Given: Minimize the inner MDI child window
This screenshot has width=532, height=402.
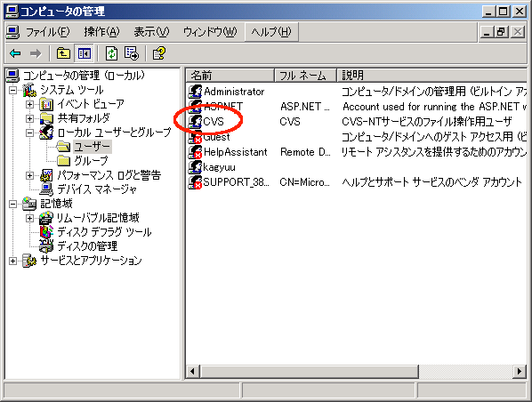Looking at the screenshot, I should coord(487,32).
